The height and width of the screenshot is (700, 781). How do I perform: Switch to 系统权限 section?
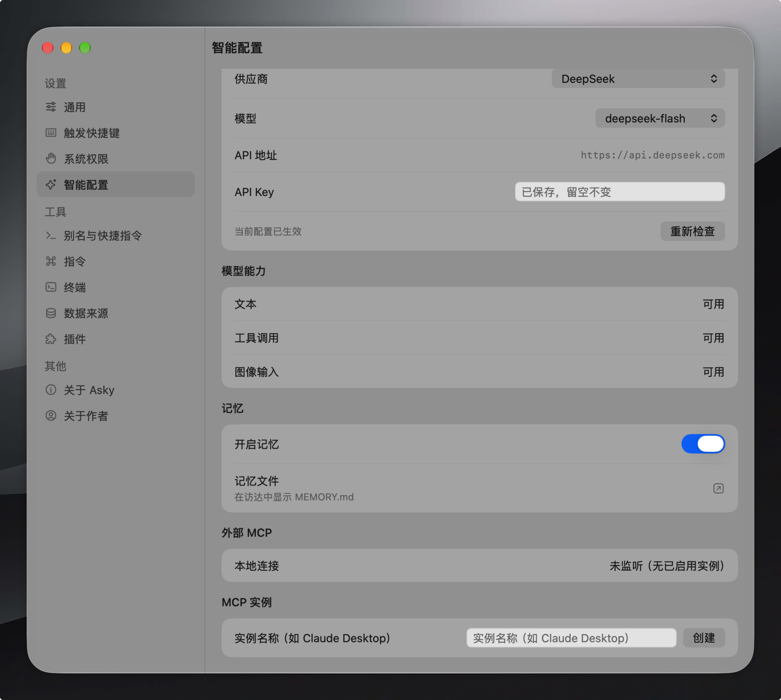(115, 158)
